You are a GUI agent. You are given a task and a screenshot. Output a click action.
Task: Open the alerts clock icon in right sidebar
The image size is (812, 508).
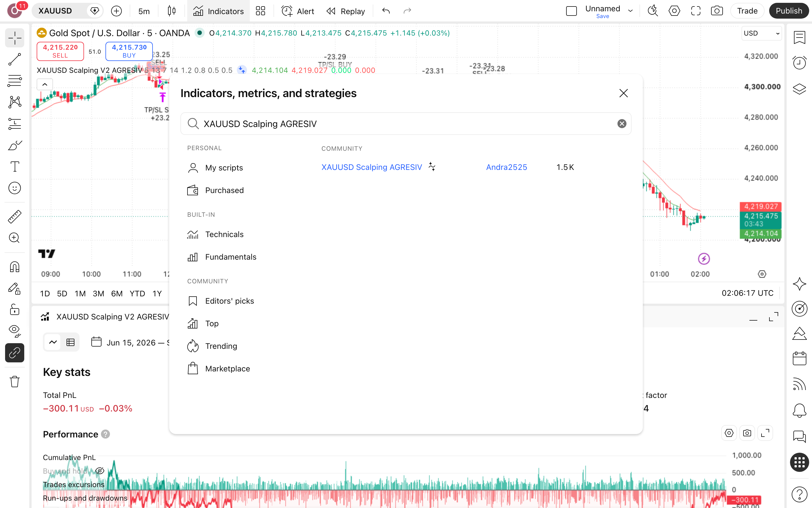pos(799,63)
